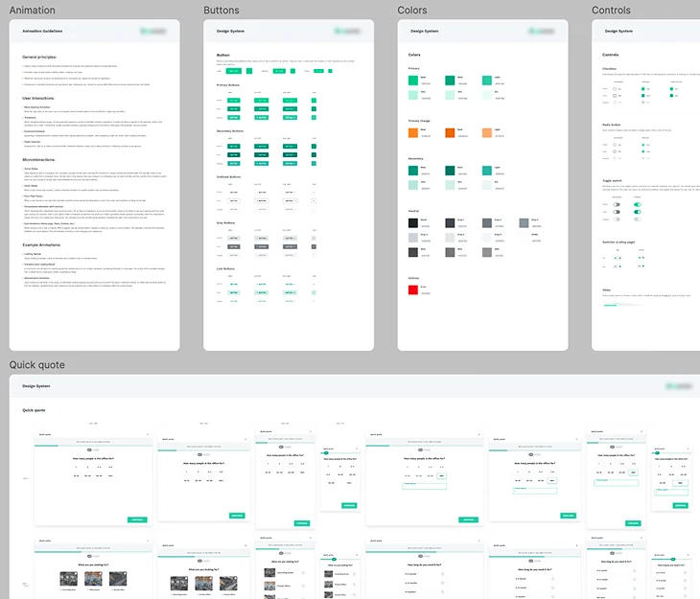
Task: Select the top unselected radio in Radio button section
Action: (615, 145)
